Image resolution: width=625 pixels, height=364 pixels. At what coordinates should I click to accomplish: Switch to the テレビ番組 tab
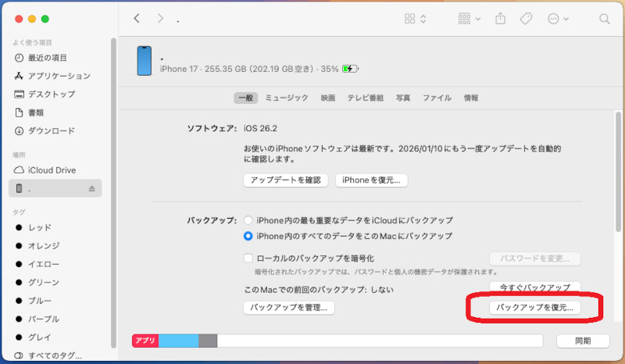pos(365,98)
